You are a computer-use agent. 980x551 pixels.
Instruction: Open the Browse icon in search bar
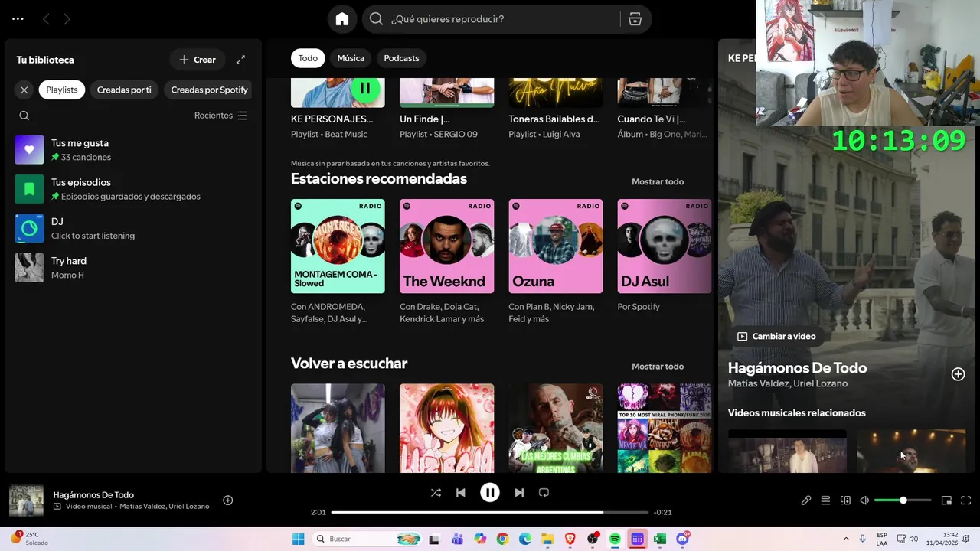point(635,19)
